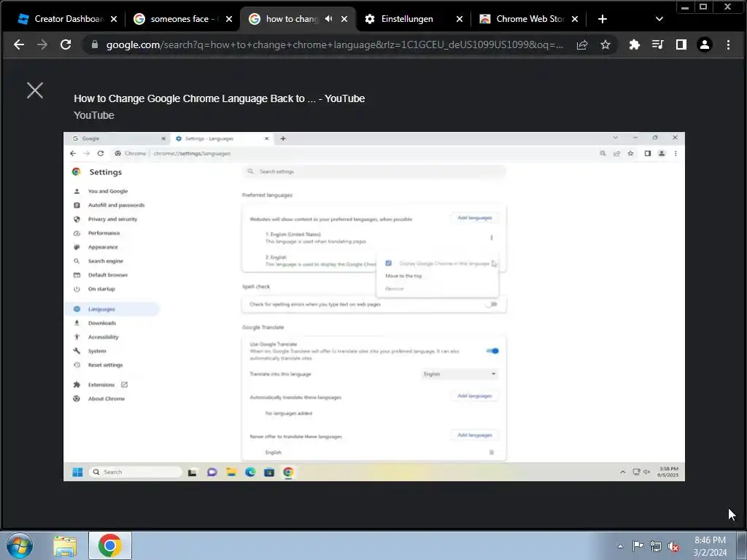
Task: Minimize the Chrome window
Action: tap(685, 7)
